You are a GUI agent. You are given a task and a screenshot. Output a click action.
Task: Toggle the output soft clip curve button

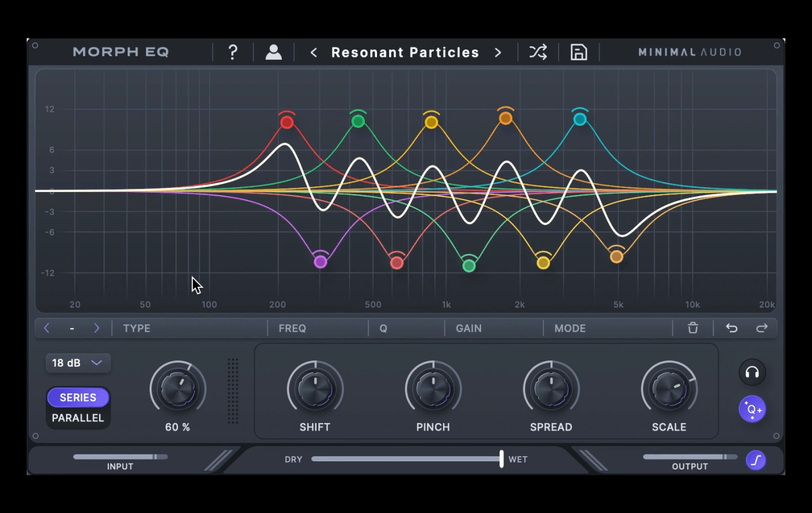(x=756, y=460)
